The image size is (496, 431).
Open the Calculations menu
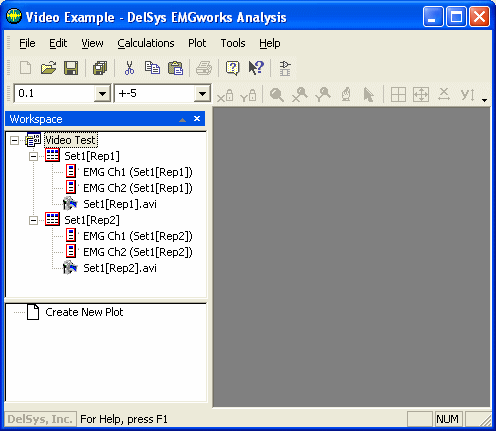click(146, 43)
